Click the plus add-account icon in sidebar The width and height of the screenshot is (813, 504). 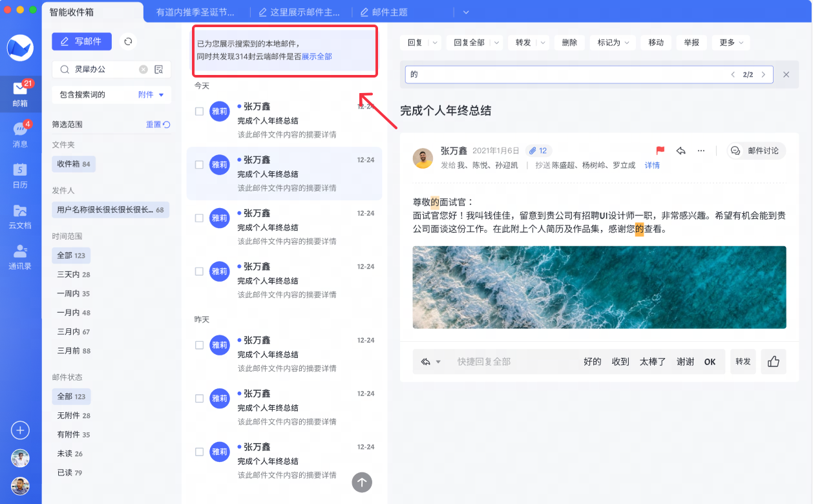20,430
